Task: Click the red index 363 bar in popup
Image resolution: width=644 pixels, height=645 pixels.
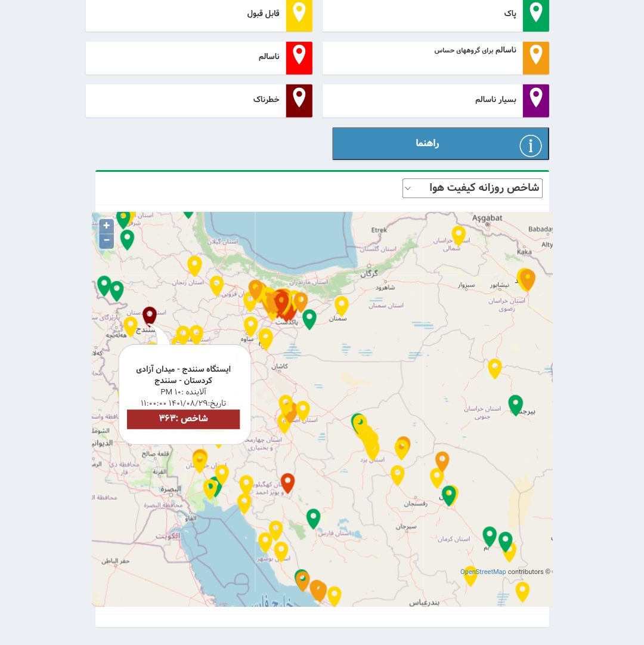Action: click(x=183, y=419)
